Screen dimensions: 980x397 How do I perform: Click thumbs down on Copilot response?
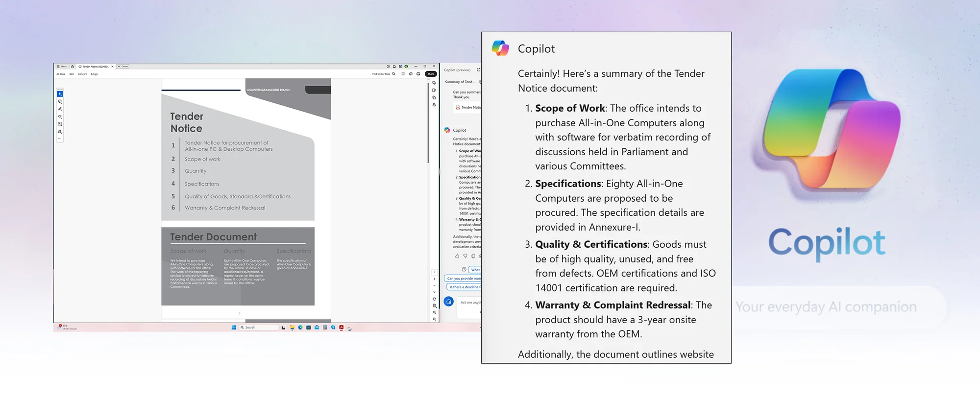click(x=465, y=256)
